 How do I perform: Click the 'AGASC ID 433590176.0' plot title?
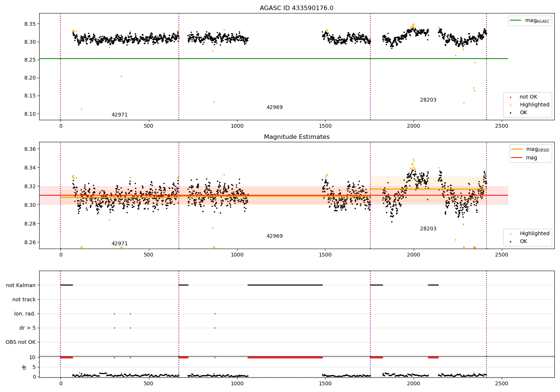coord(296,8)
